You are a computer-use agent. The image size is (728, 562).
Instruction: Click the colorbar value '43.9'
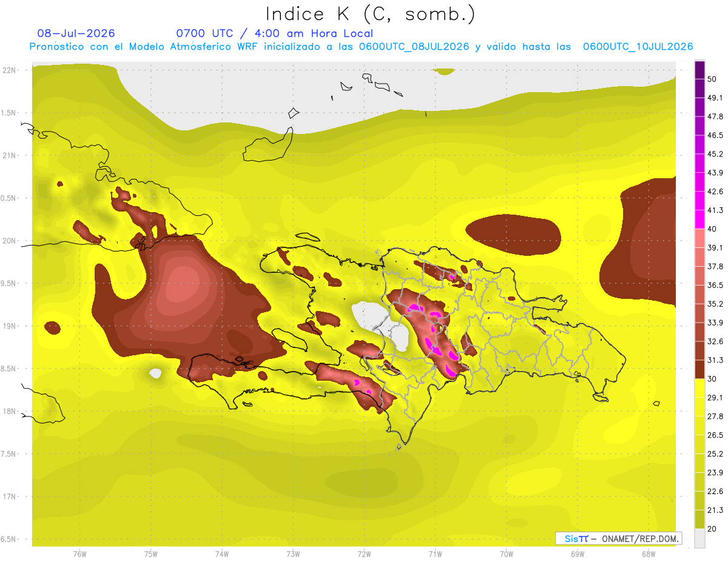[x=715, y=173]
